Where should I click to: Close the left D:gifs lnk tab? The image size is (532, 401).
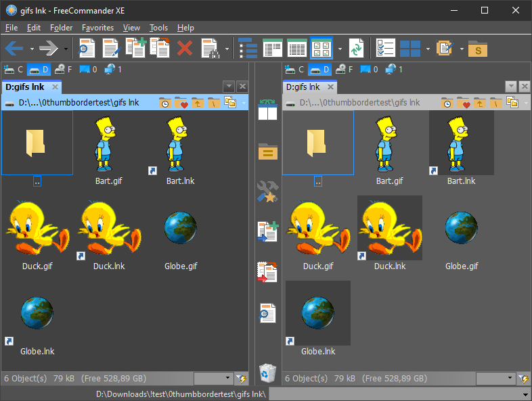coord(55,87)
